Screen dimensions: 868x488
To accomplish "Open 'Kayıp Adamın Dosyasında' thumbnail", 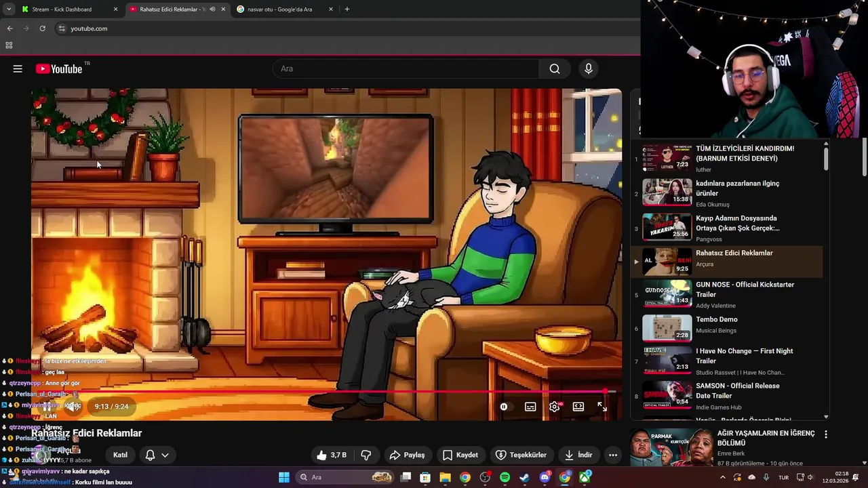I will click(667, 228).
